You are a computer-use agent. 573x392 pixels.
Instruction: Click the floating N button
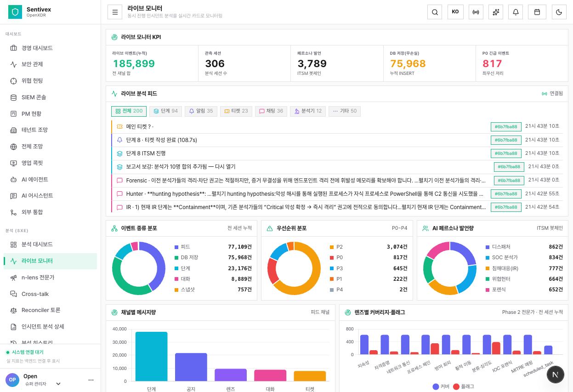pos(556,375)
